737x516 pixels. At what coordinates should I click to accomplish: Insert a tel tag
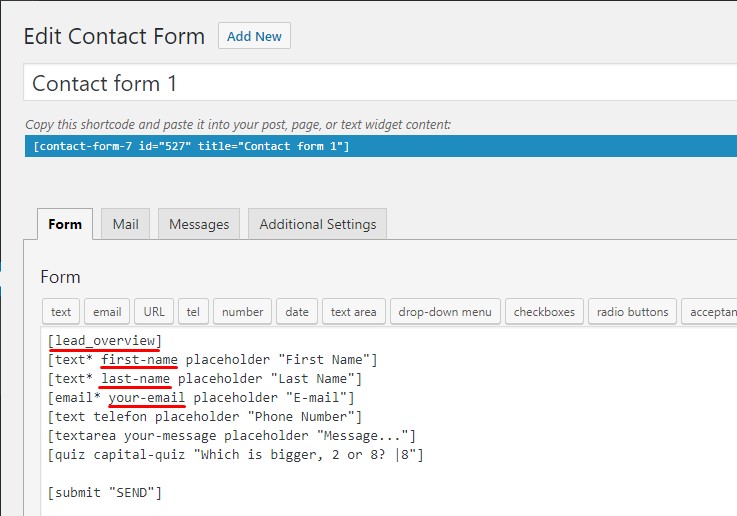pos(193,312)
